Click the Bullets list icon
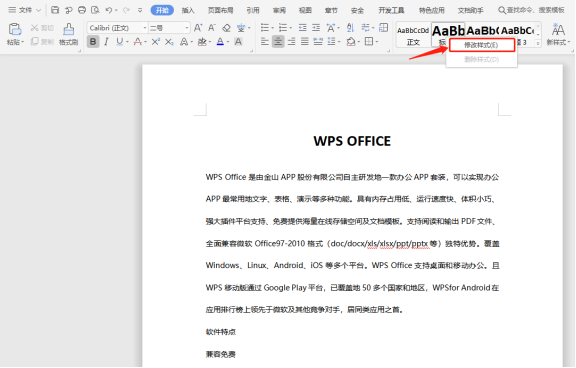 point(264,28)
